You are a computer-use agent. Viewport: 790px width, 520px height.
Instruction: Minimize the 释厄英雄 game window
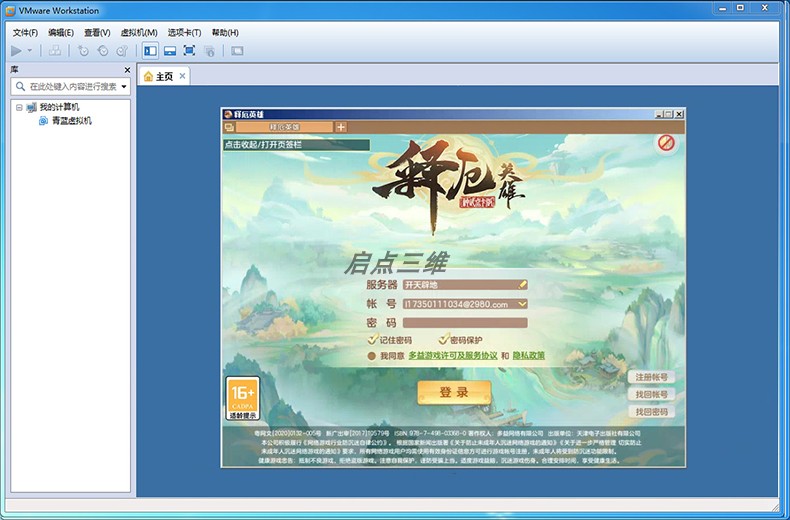pyautogui.click(x=659, y=114)
